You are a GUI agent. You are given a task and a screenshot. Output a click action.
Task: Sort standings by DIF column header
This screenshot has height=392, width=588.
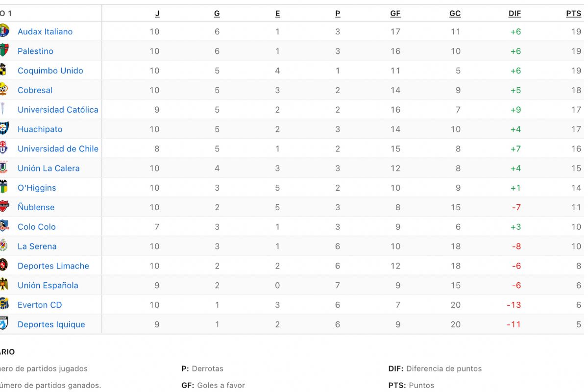(514, 14)
